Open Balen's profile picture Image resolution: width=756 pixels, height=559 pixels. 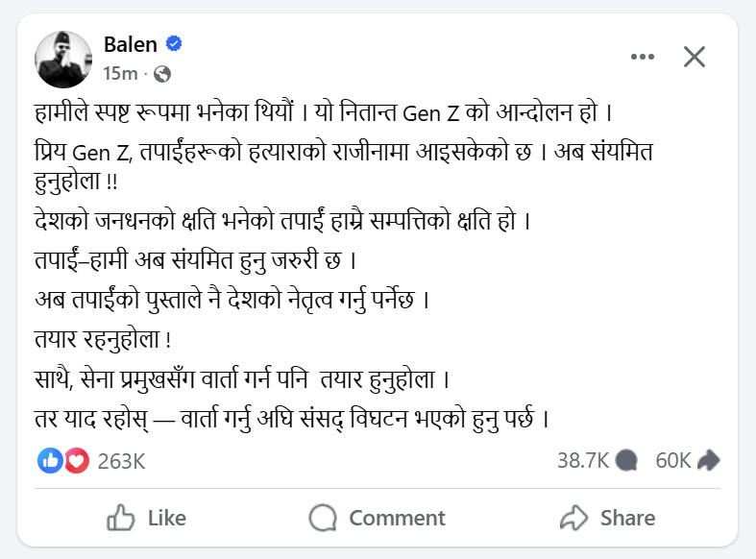coord(64,58)
